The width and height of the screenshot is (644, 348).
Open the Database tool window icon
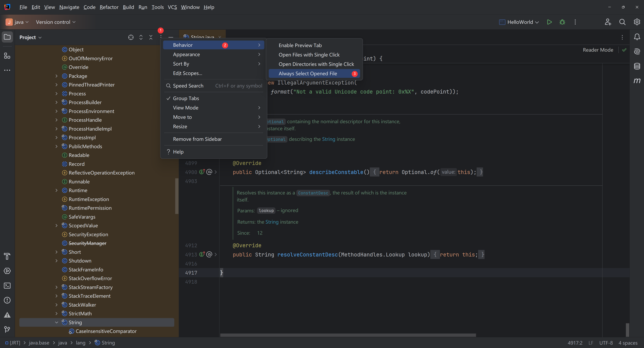click(x=637, y=66)
